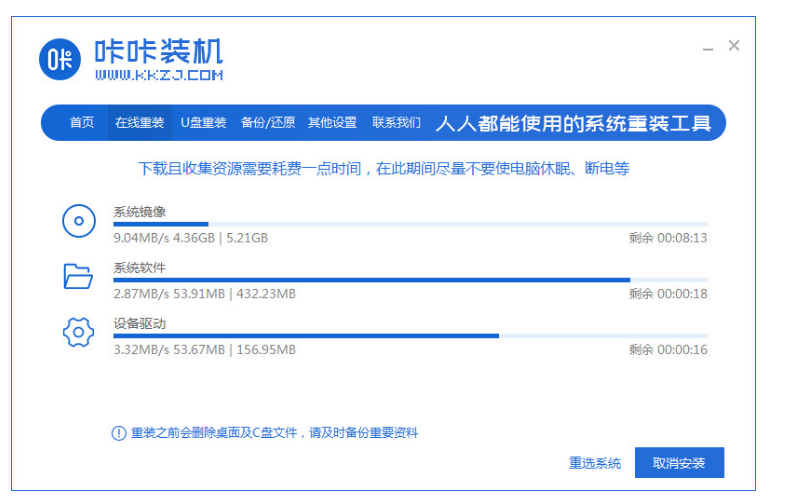The image size is (789, 498).
Task: Click the 系统镜像 download progress bar
Action: click(x=410, y=224)
